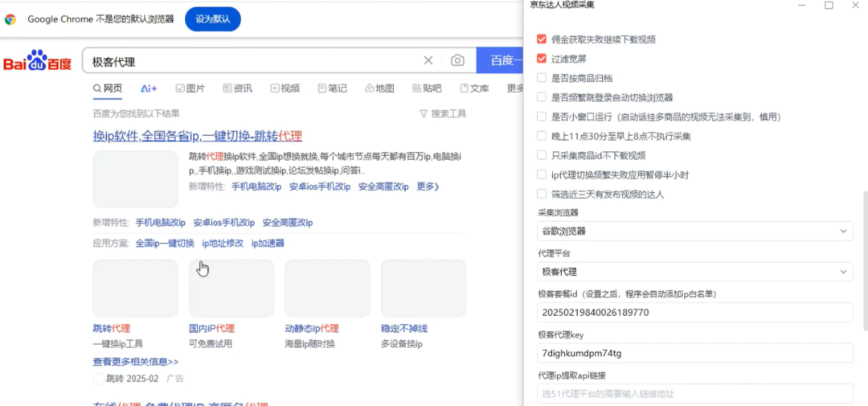Minimize the 京东达人视频采集 window
The height and width of the screenshot is (406, 868).
[802, 5]
